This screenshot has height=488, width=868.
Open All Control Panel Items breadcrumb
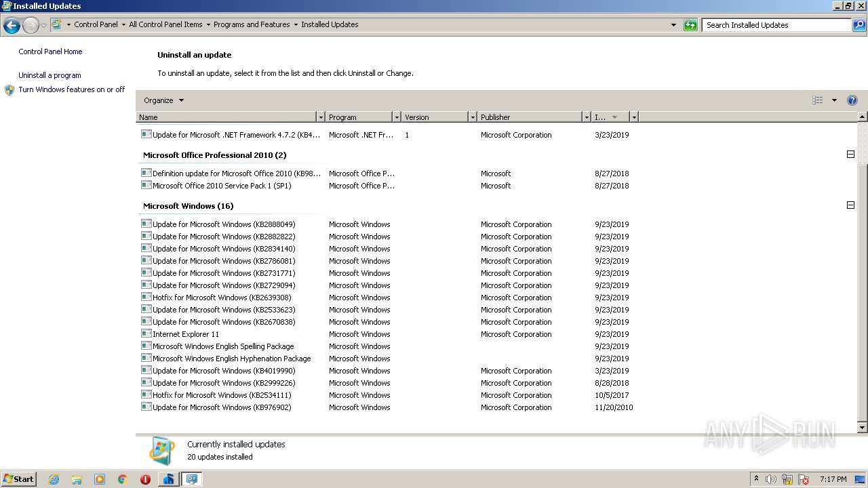165,24
